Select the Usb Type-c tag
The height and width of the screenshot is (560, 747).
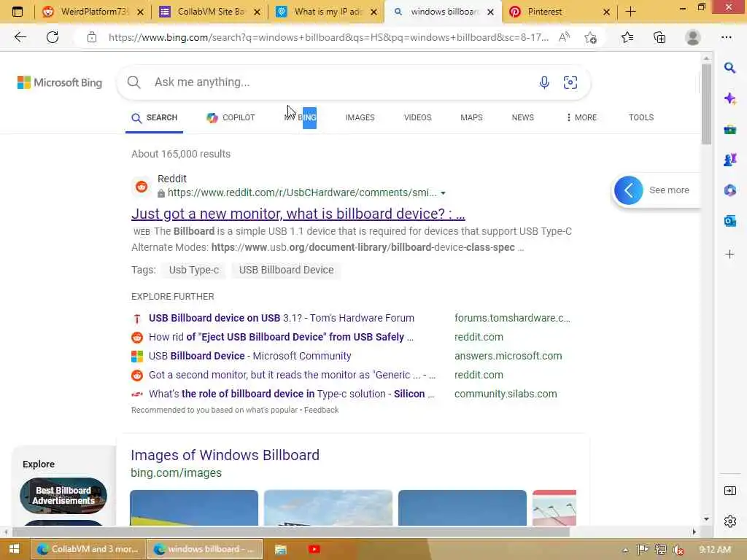[194, 270]
